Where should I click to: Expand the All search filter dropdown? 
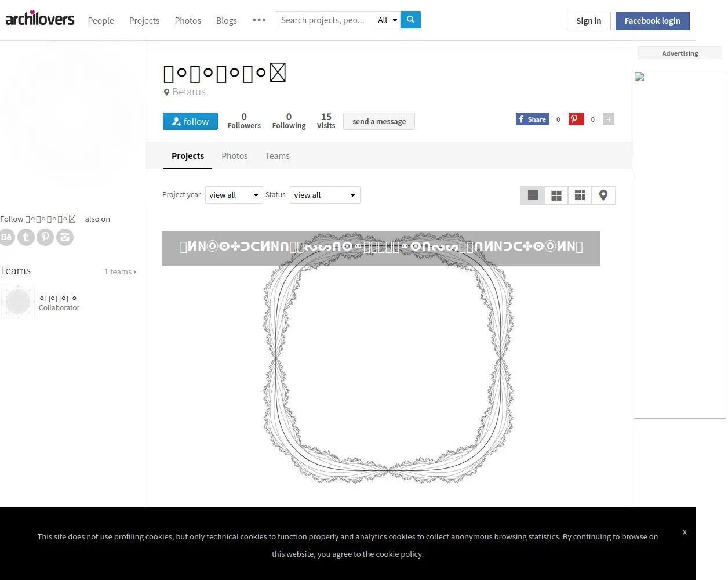click(x=387, y=20)
